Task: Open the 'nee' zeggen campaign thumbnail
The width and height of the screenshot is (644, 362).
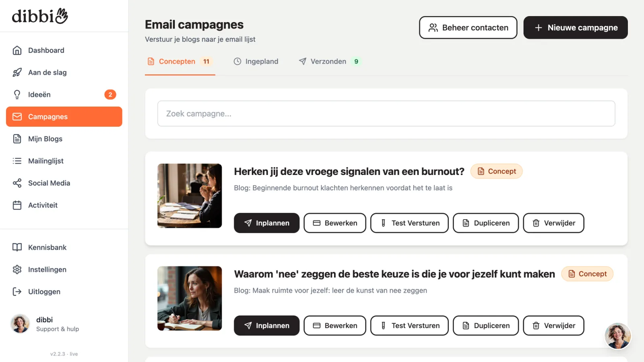Action: [x=190, y=298]
